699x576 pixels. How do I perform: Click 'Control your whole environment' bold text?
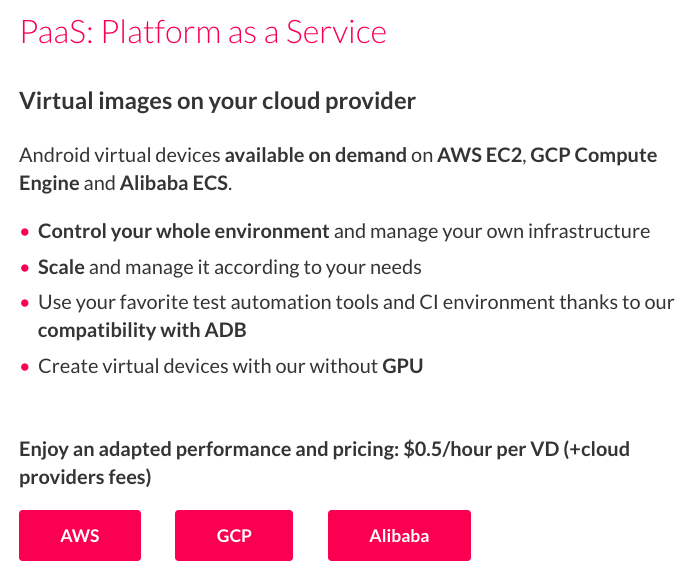(x=184, y=231)
